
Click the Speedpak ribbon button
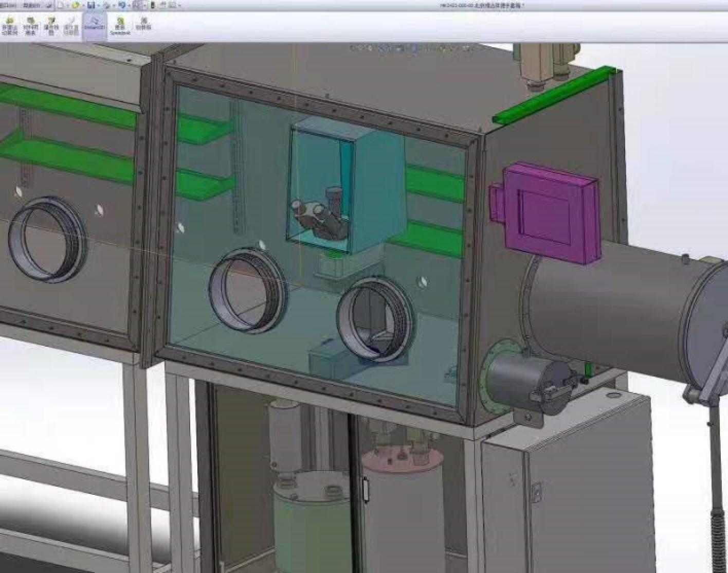coord(120,26)
